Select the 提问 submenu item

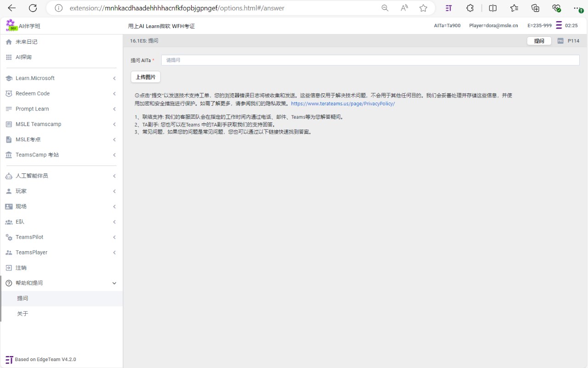coord(62,299)
